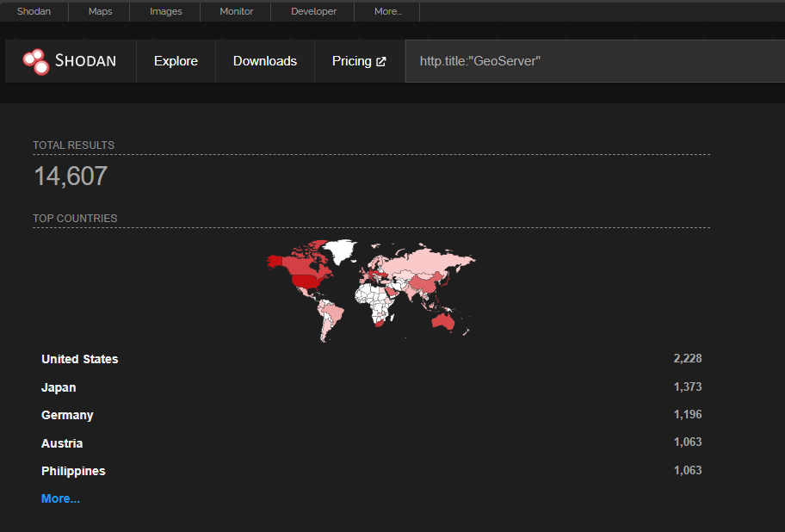
Task: Open the Images section in the navbar
Action: pyautogui.click(x=165, y=11)
